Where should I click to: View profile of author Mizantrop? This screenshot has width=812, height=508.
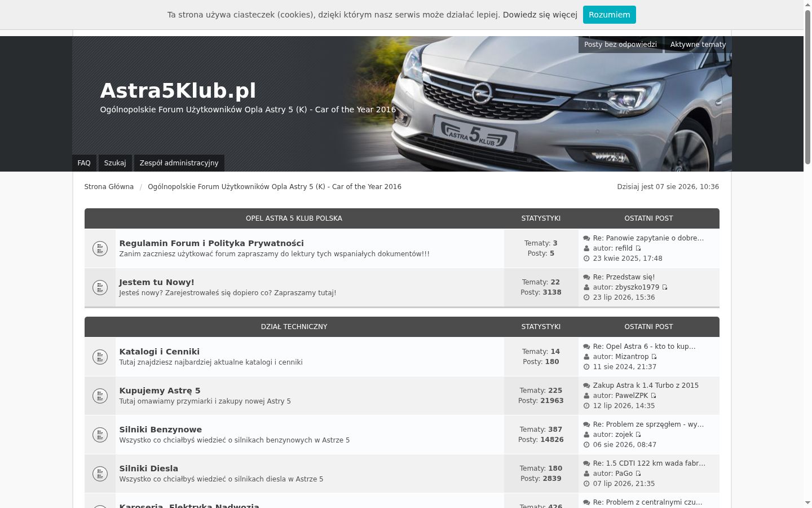coord(632,357)
